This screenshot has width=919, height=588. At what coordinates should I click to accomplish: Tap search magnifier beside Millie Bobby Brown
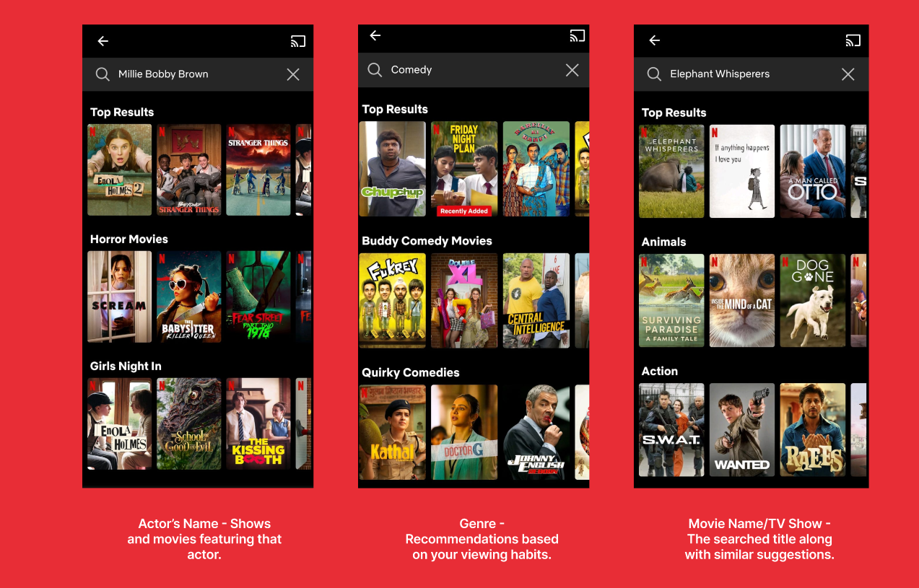(103, 74)
